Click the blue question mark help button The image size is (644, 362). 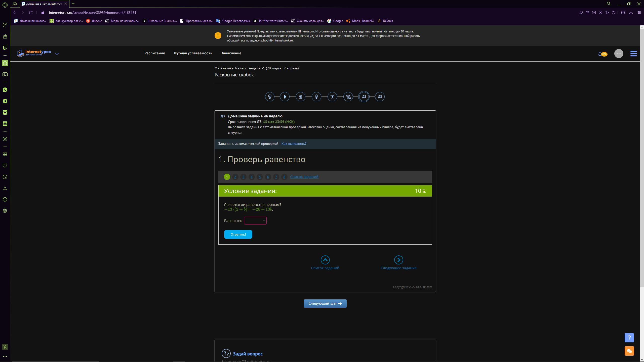tap(629, 338)
